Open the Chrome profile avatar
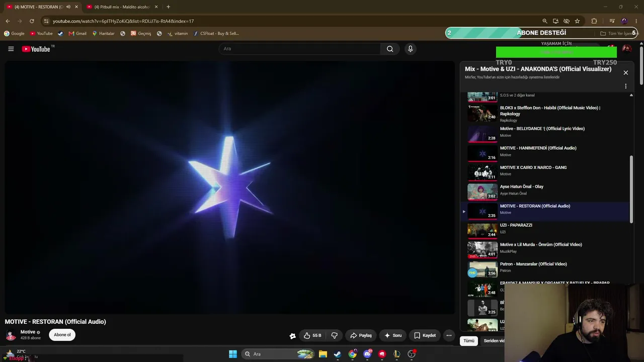This screenshot has width=644, height=362. pos(624,21)
